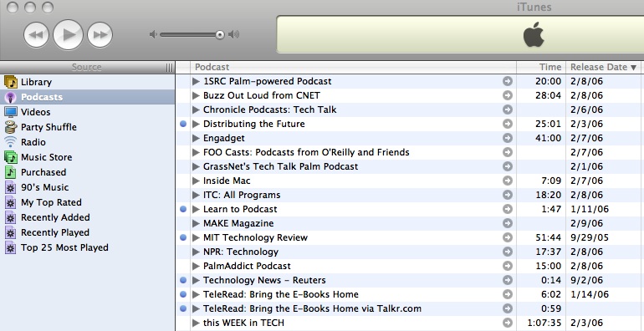The height and width of the screenshot is (331, 644).
Task: Click the 1:07:35 time value
Action: pos(544,323)
